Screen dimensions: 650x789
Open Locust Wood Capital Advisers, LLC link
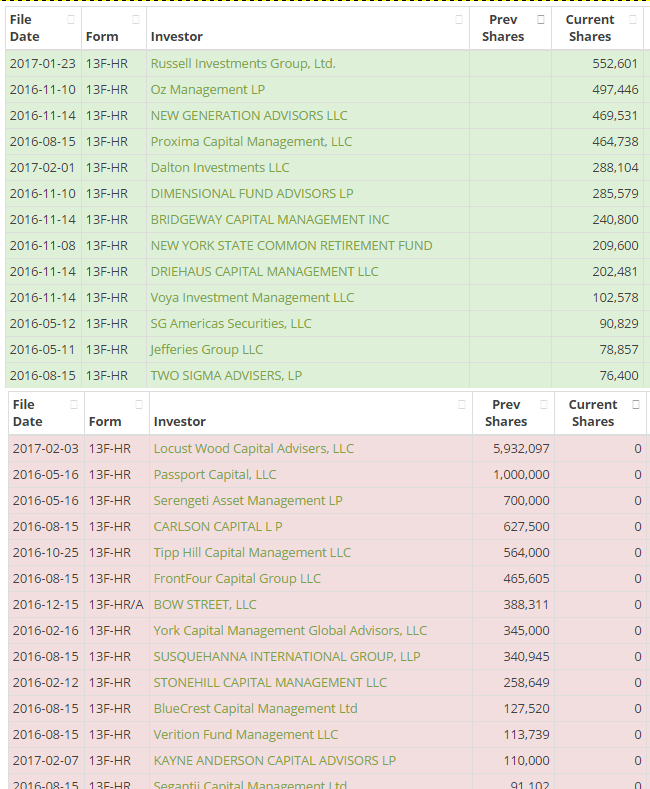coord(254,449)
